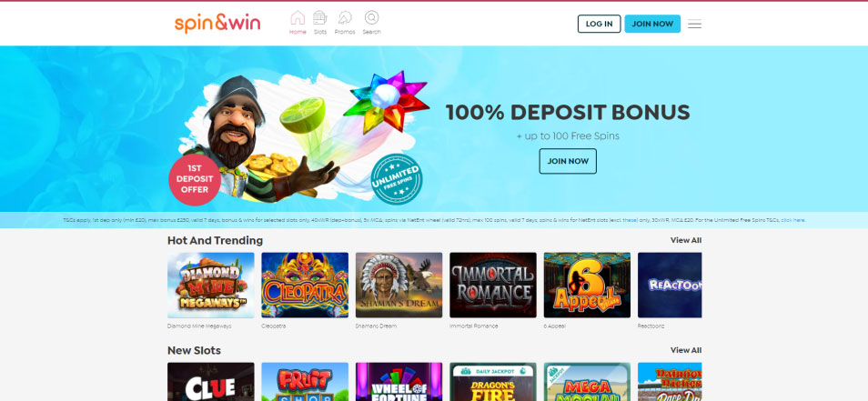Launch the Shamans Dream game thumbnail
This screenshot has width=868, height=401.
click(x=399, y=285)
